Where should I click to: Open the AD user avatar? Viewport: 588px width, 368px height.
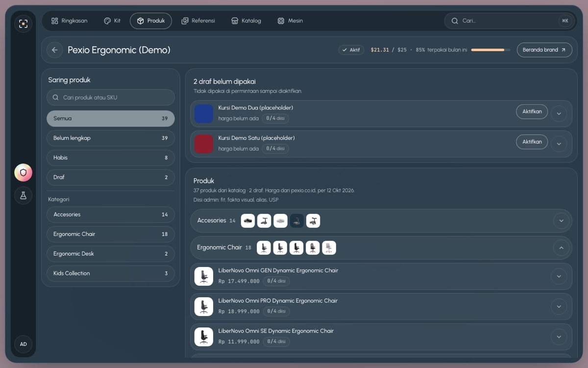(23, 344)
